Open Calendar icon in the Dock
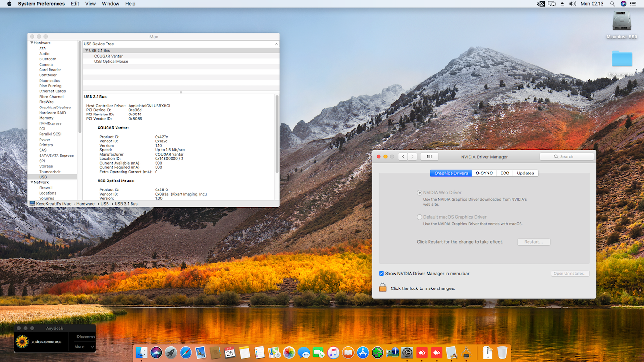The image size is (644, 362). [230, 352]
